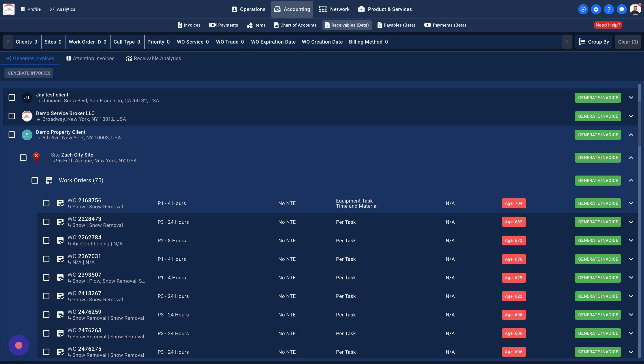
Task: Expand the Demo Service Broker LLC row
Action: (631, 116)
